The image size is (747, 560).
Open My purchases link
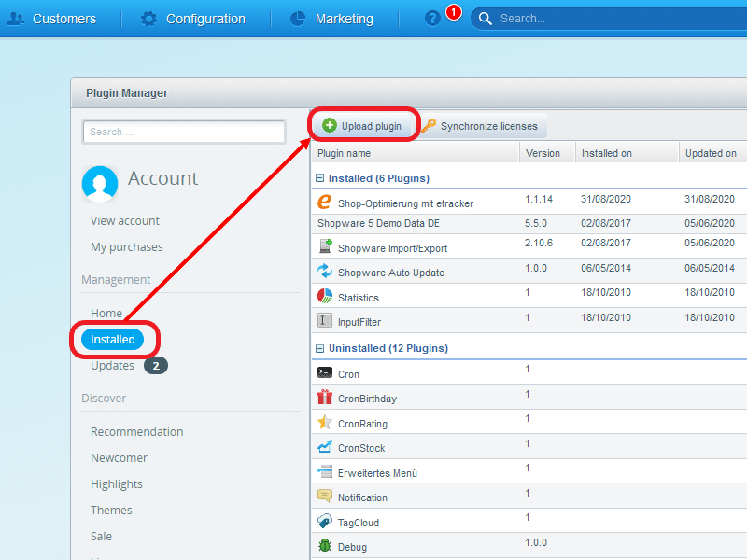pos(127,247)
